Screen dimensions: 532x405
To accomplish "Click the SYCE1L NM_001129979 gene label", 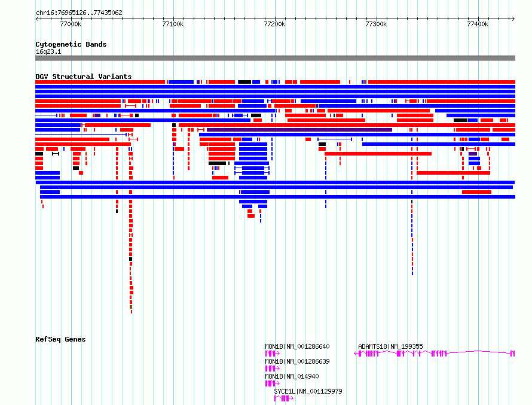I will click(x=308, y=391).
